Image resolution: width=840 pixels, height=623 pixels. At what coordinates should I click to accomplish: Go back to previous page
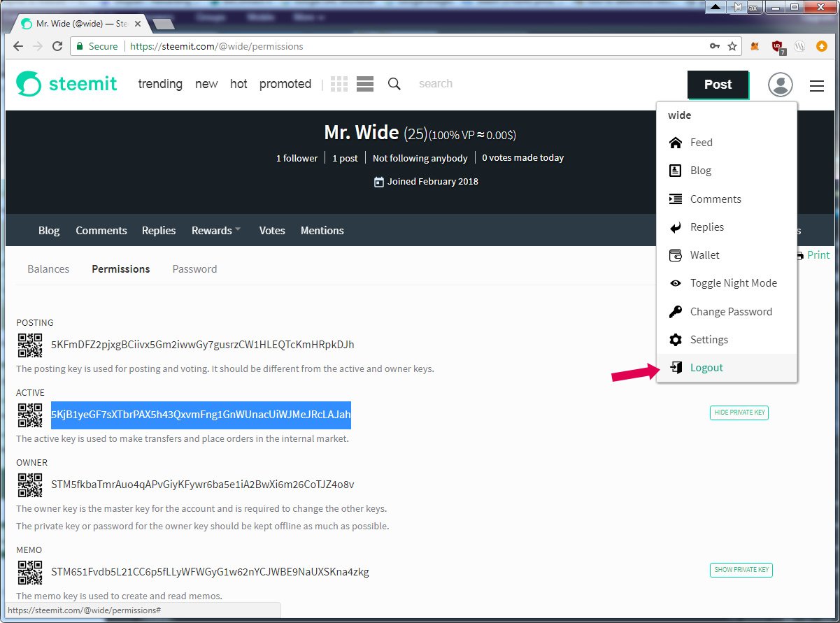[x=19, y=46]
